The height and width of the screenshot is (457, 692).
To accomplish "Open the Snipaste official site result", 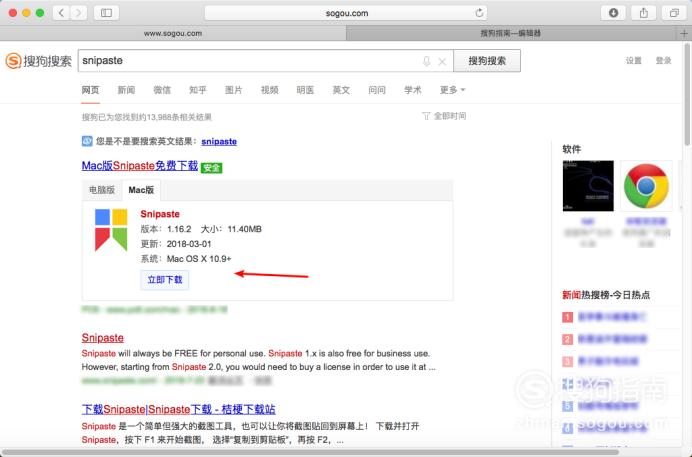I will pos(102,338).
